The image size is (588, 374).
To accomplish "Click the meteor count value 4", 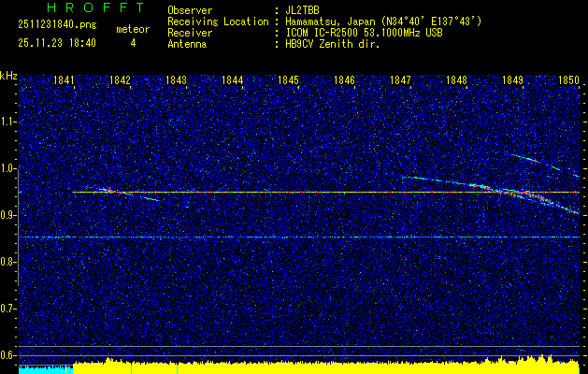I will coord(132,43).
